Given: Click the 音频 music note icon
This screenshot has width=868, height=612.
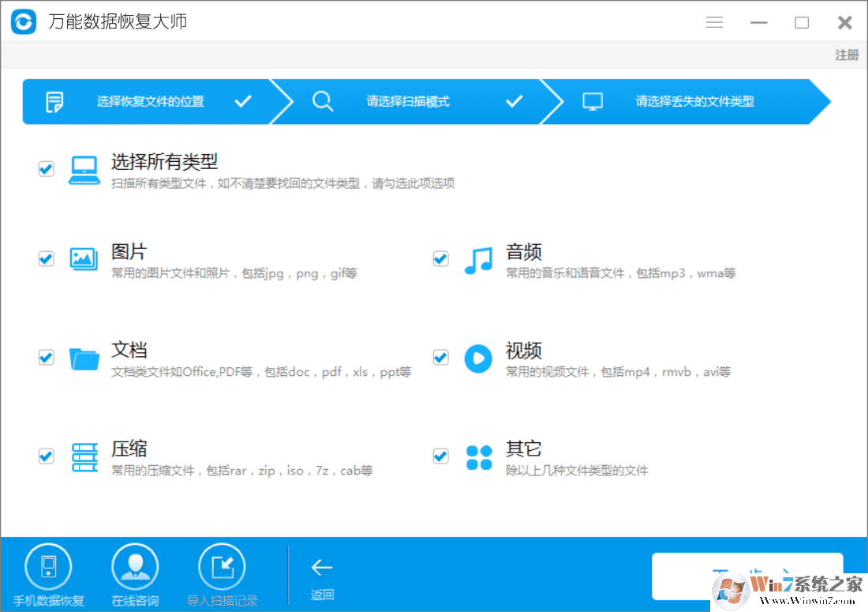Looking at the screenshot, I should coord(478,258).
